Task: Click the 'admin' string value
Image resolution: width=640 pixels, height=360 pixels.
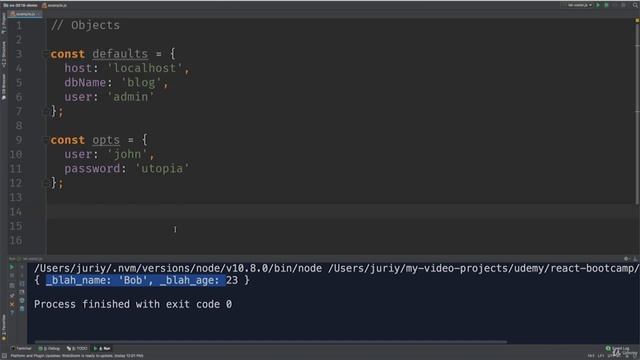Action: point(131,97)
